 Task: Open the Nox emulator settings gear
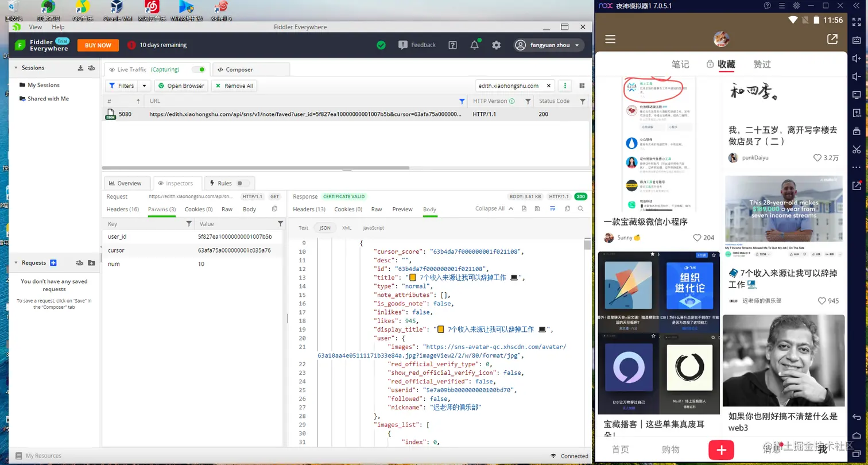point(796,6)
